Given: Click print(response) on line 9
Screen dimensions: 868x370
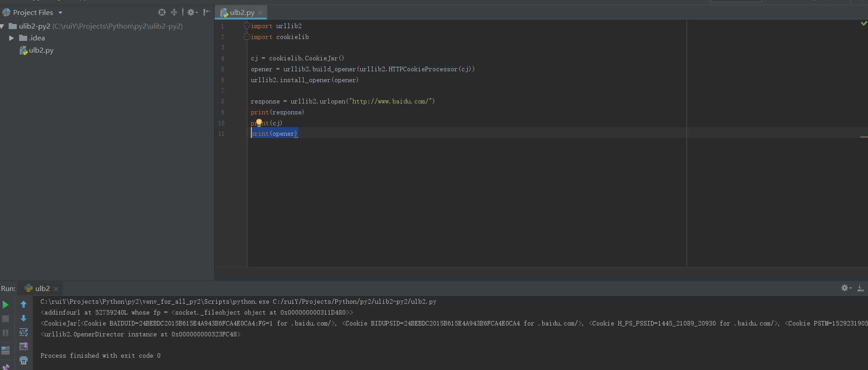Looking at the screenshot, I should point(277,112).
